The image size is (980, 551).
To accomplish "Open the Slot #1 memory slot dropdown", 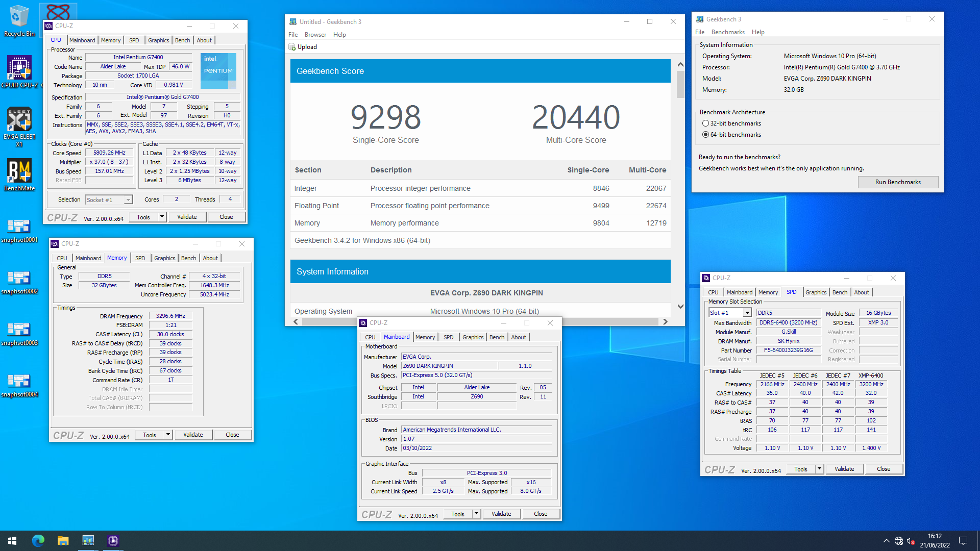I will click(x=730, y=313).
